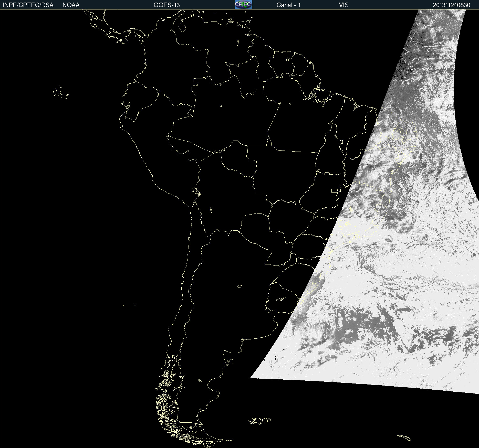Select the NOAA label in the header
The width and height of the screenshot is (479, 448).
coord(71,5)
